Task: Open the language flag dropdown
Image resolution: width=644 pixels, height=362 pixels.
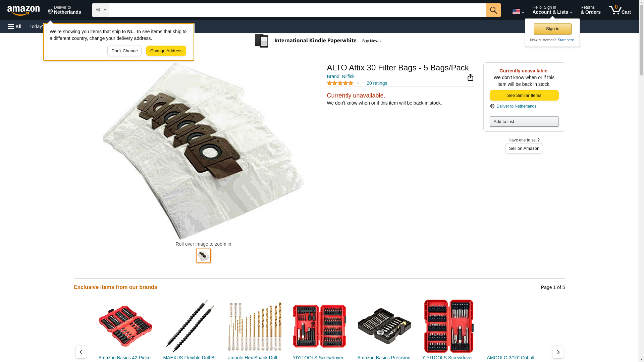Action: (518, 11)
